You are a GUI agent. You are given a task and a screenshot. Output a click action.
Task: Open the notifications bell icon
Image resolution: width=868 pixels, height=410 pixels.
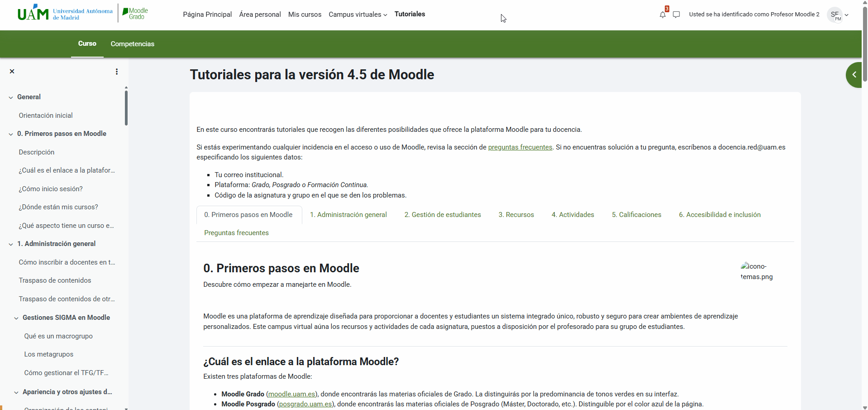(x=663, y=14)
